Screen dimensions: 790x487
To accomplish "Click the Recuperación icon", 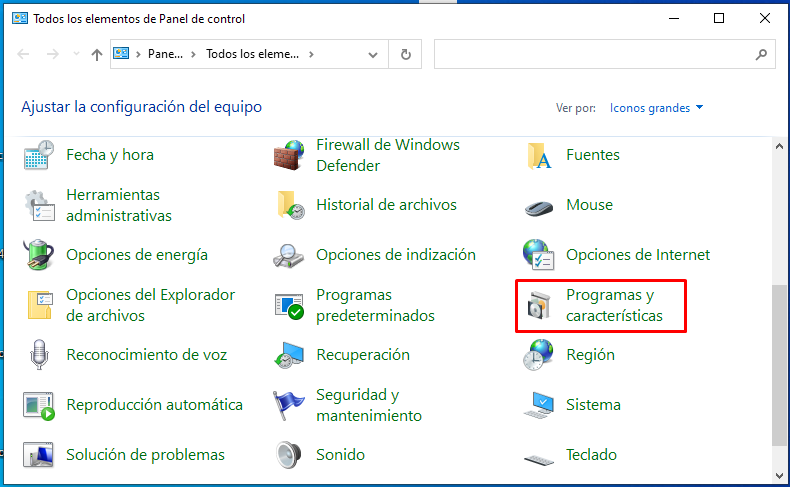I will [x=289, y=355].
